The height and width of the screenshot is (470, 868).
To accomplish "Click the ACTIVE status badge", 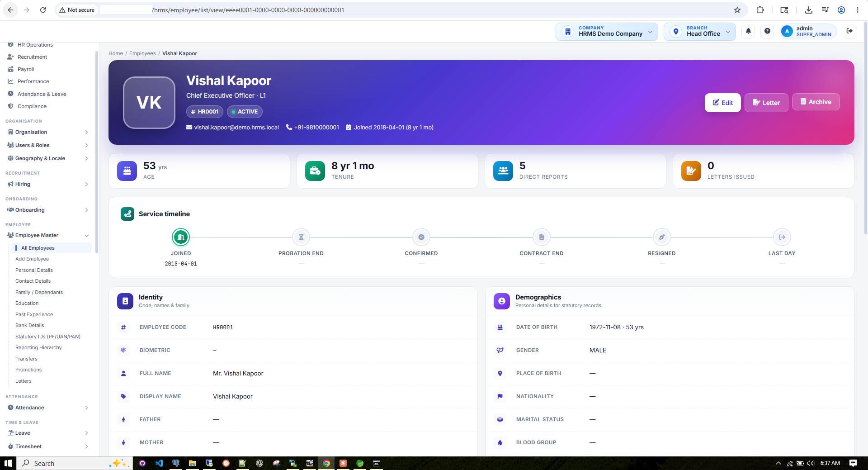I will click(x=245, y=112).
